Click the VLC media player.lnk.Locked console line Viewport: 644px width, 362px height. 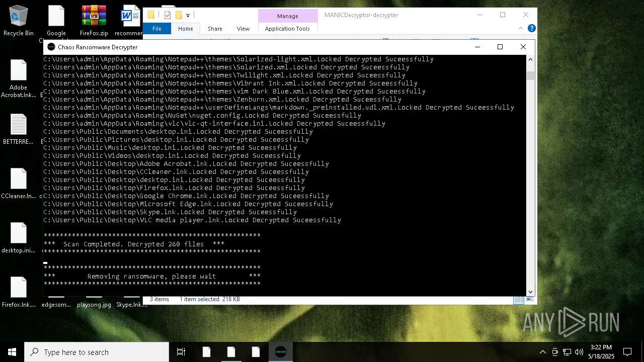tap(192, 220)
